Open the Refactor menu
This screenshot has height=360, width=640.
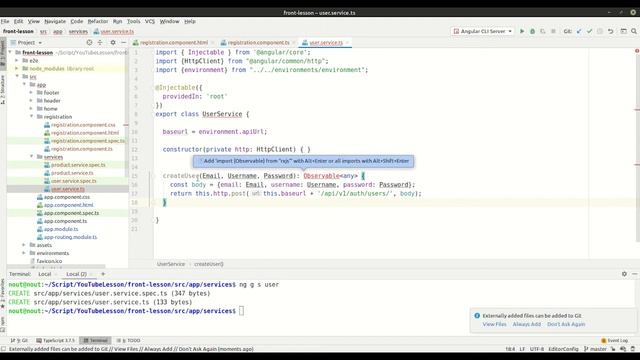[98, 21]
